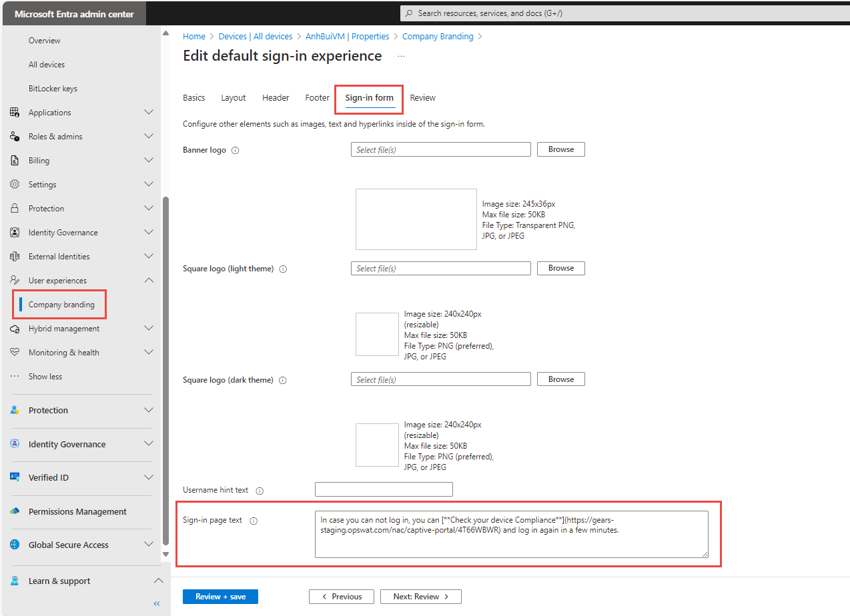This screenshot has height=616, width=850.
Task: Click the Verified ID icon
Action: pyautogui.click(x=15, y=477)
